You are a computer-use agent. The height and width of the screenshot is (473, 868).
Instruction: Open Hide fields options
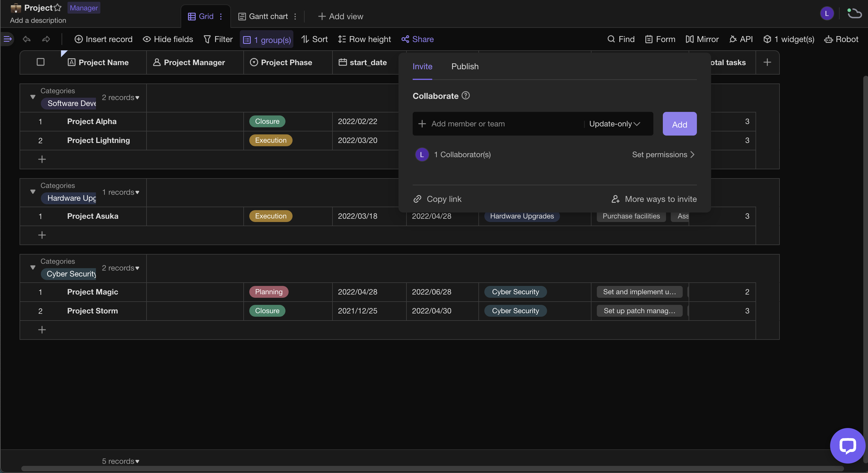click(x=168, y=39)
